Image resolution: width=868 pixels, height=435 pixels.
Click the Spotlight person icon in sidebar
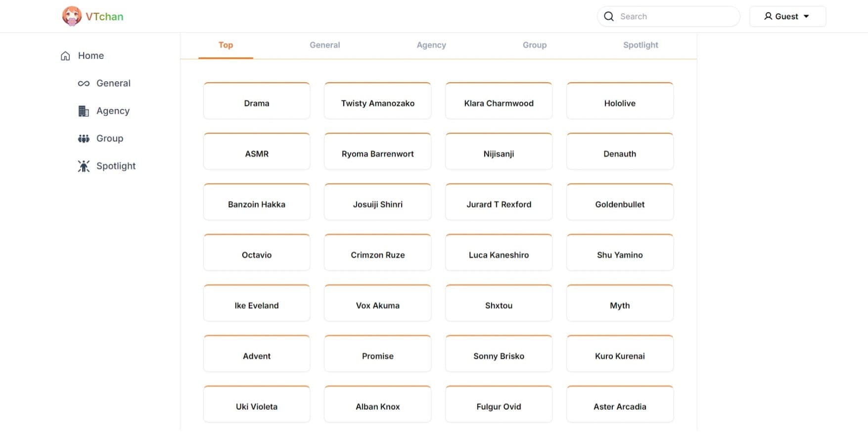84,166
